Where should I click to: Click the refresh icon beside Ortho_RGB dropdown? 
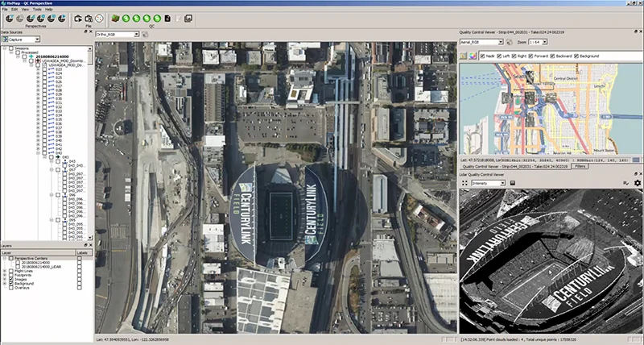[145, 35]
